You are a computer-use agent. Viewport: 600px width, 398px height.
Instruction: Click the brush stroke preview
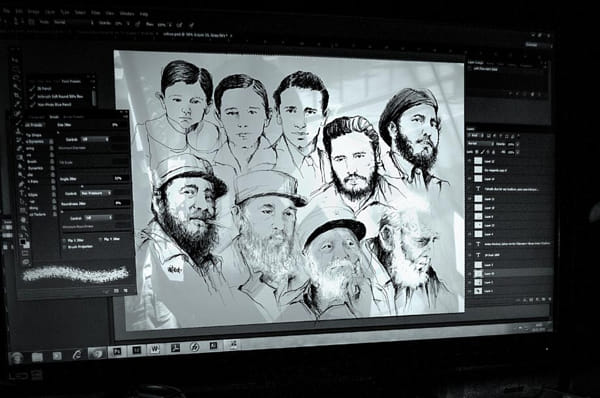pyautogui.click(x=75, y=274)
